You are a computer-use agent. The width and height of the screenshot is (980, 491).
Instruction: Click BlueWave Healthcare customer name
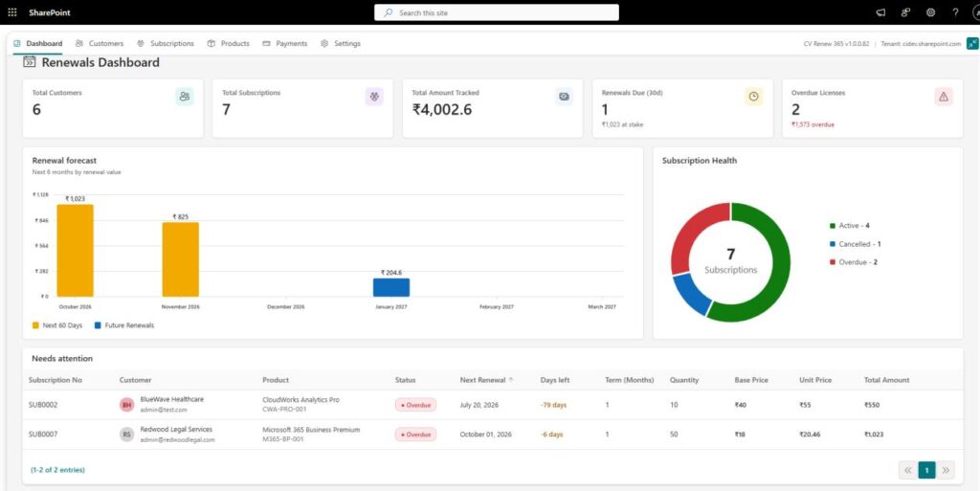click(x=172, y=399)
